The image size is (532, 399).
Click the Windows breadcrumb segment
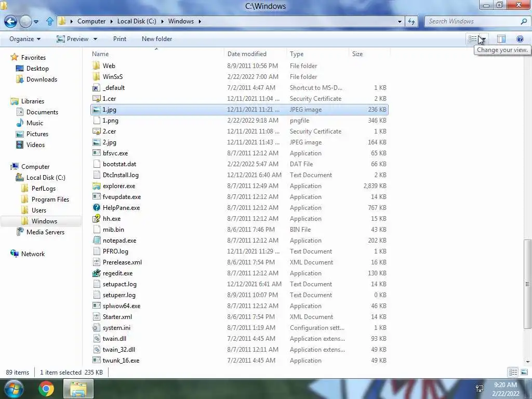pos(181,21)
